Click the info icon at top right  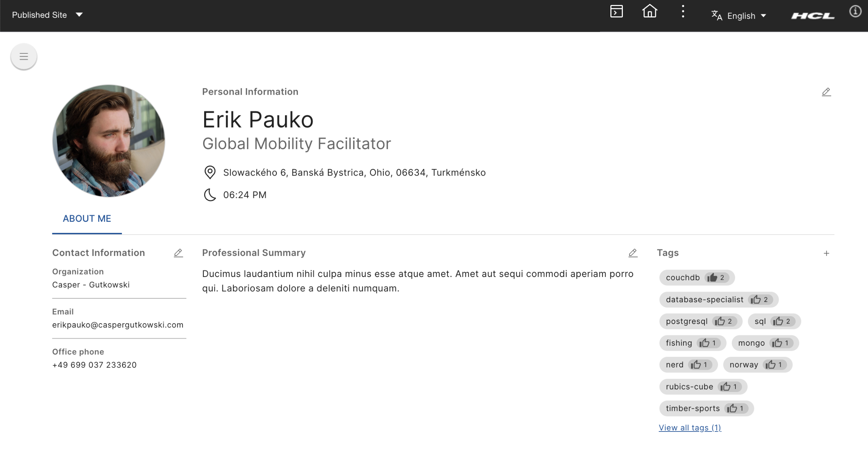tap(855, 11)
